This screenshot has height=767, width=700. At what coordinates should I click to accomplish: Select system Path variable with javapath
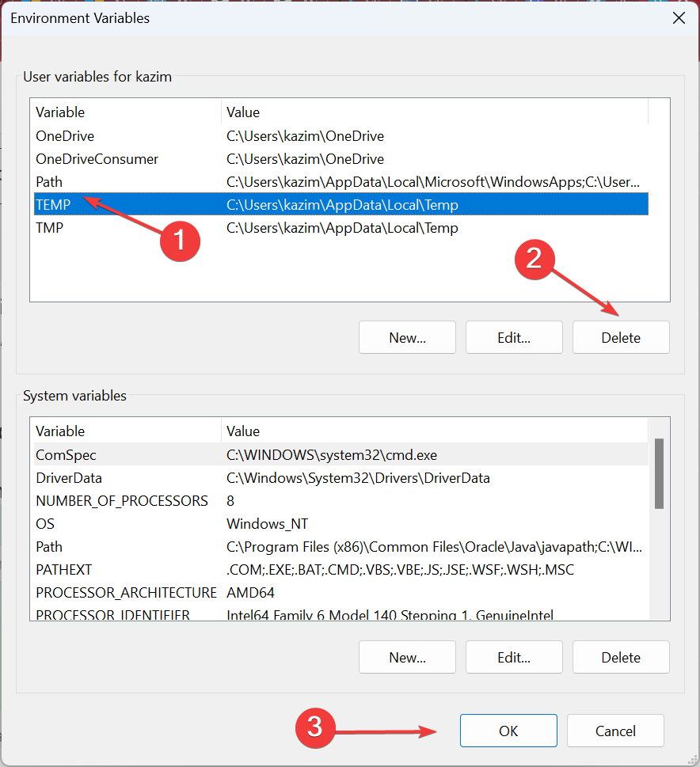point(341,547)
